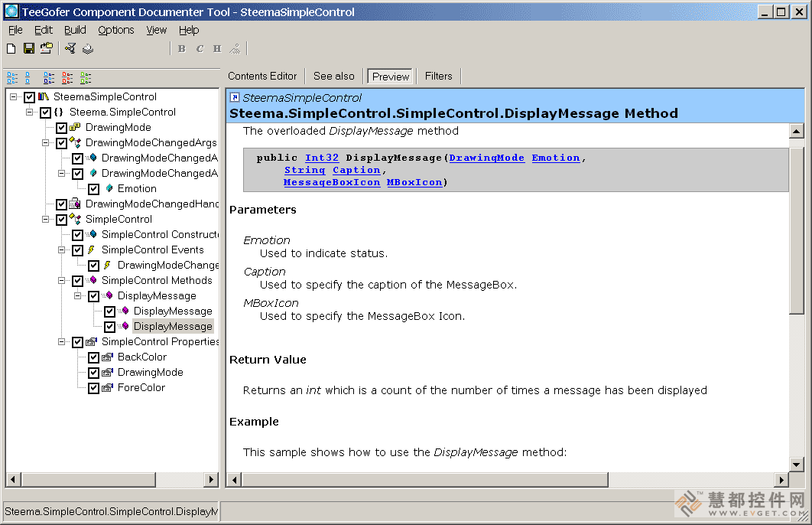Click the greyed image insert icon
Viewport: 812px width, 525px height.
click(235, 49)
